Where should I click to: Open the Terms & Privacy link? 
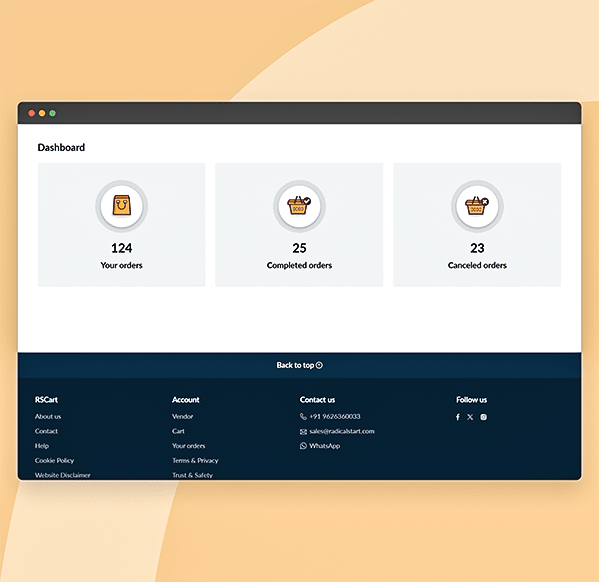click(x=195, y=460)
